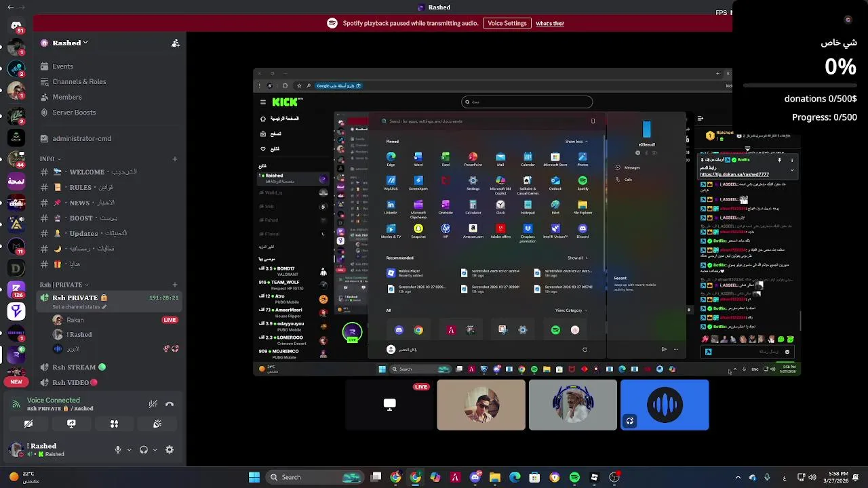Open Roblox from the Windows taskbar
868x488 pixels.
pyautogui.click(x=594, y=477)
